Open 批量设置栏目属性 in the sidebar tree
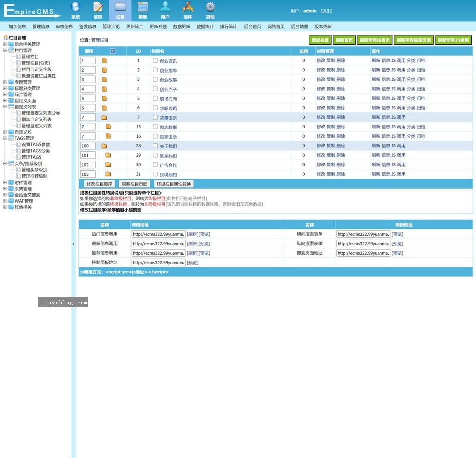The width and height of the screenshot is (476, 458). coord(39,76)
